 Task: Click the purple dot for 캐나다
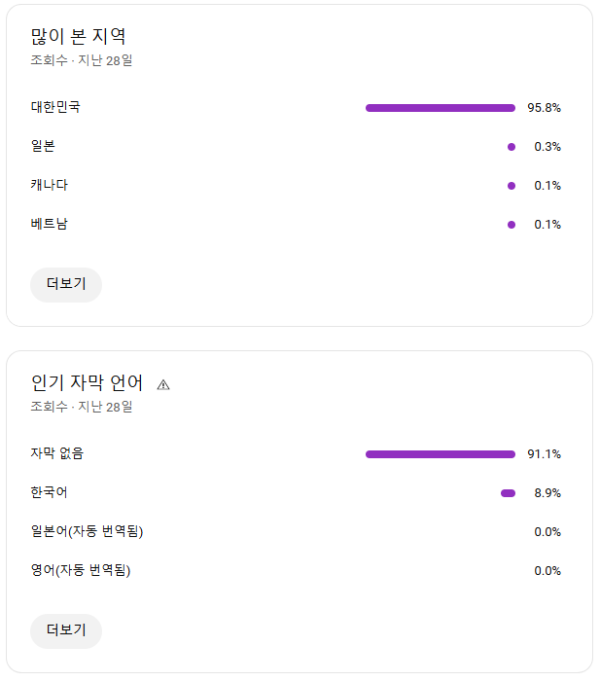tap(511, 186)
